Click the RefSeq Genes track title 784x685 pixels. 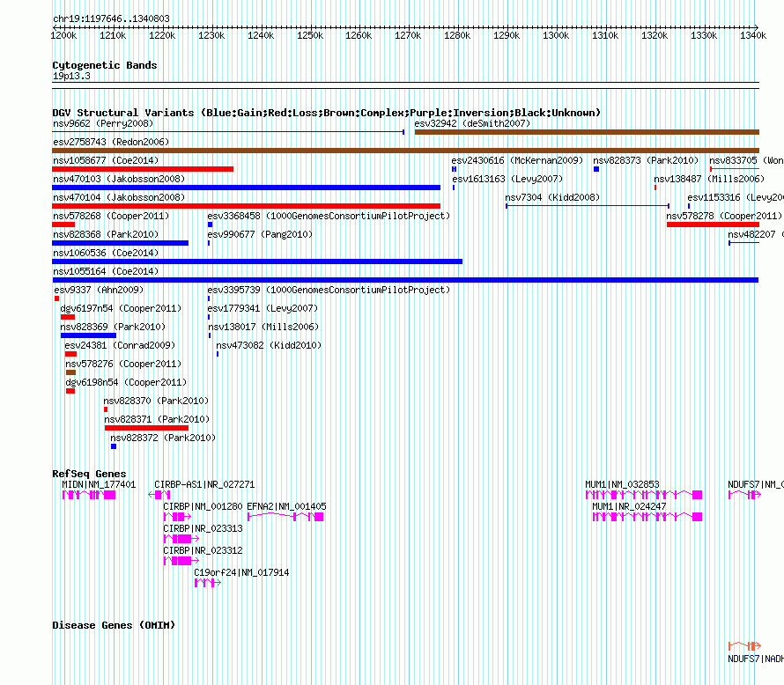point(89,474)
